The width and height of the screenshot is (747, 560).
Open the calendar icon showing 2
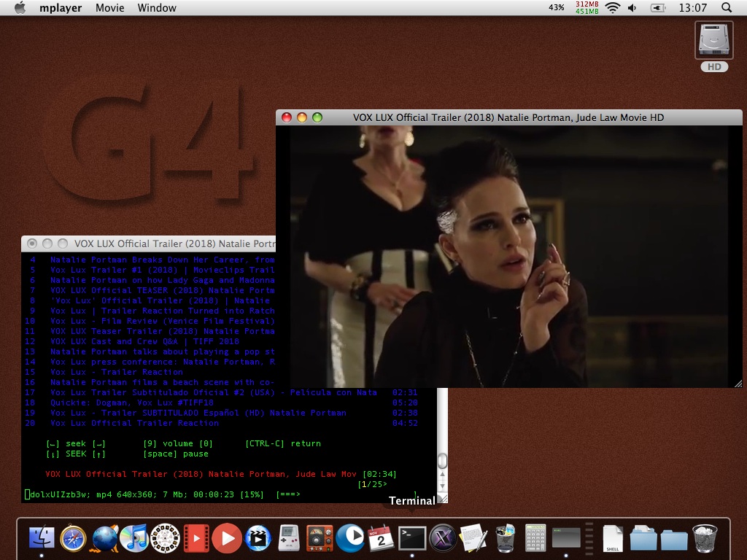[381, 538]
